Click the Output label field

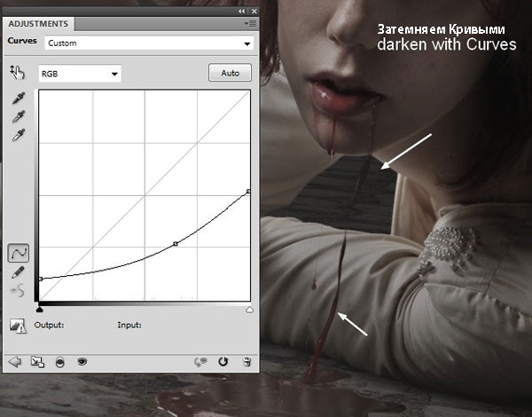point(49,325)
